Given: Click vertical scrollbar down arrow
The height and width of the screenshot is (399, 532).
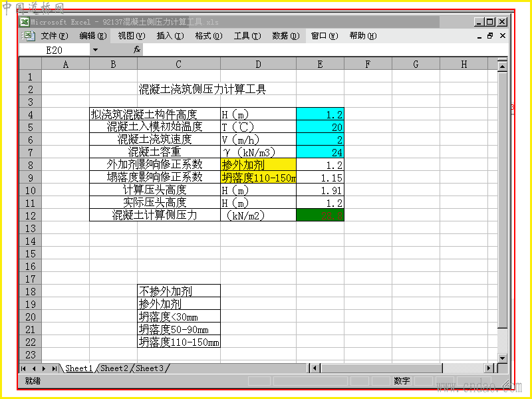Looking at the screenshot, I should click(x=502, y=358).
